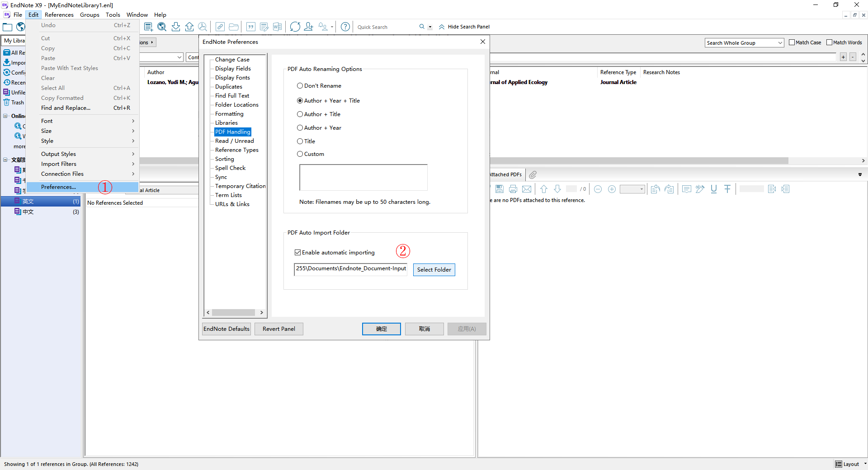Click the New Reference toolbar icon

click(x=148, y=27)
